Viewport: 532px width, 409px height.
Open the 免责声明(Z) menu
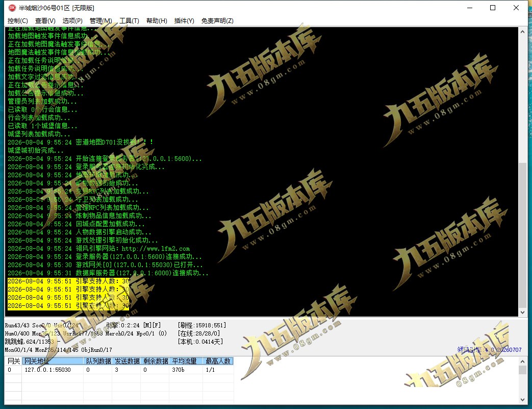[217, 21]
